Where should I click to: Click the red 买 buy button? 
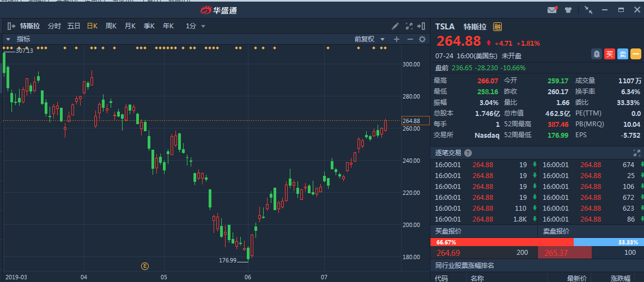tap(610, 54)
